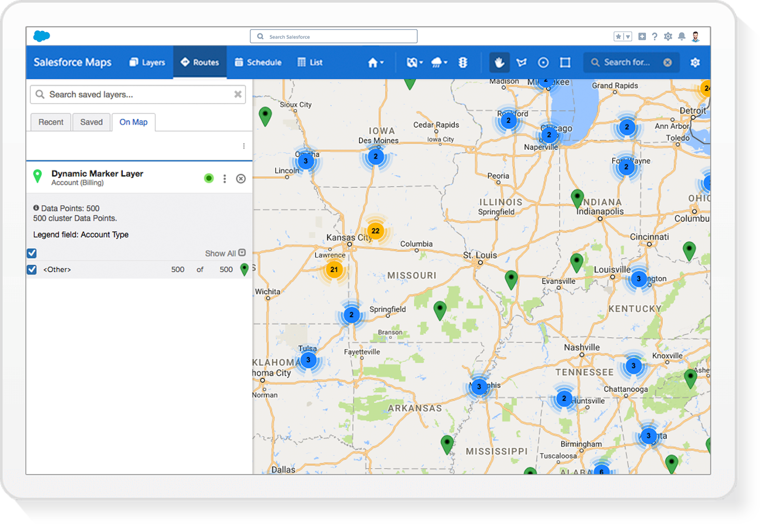This screenshot has width=769, height=532.
Task: Toggle visibility of Dynamic Marker Layer
Action: click(x=209, y=178)
